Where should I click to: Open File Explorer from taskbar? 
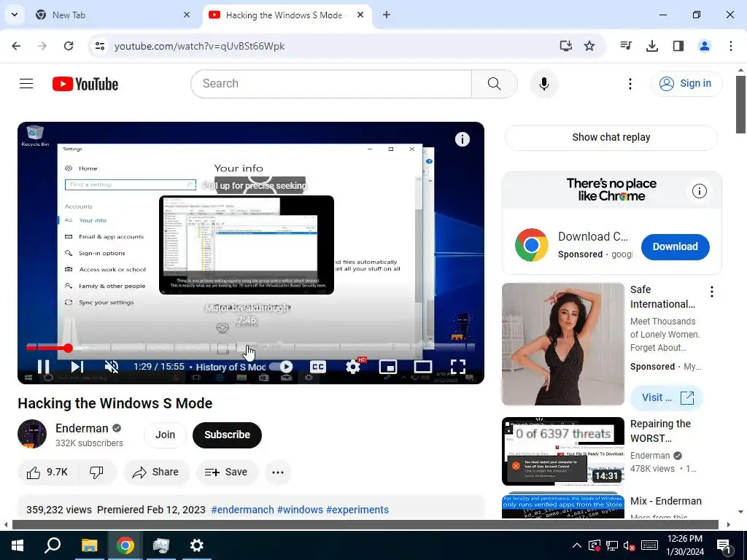[89, 545]
